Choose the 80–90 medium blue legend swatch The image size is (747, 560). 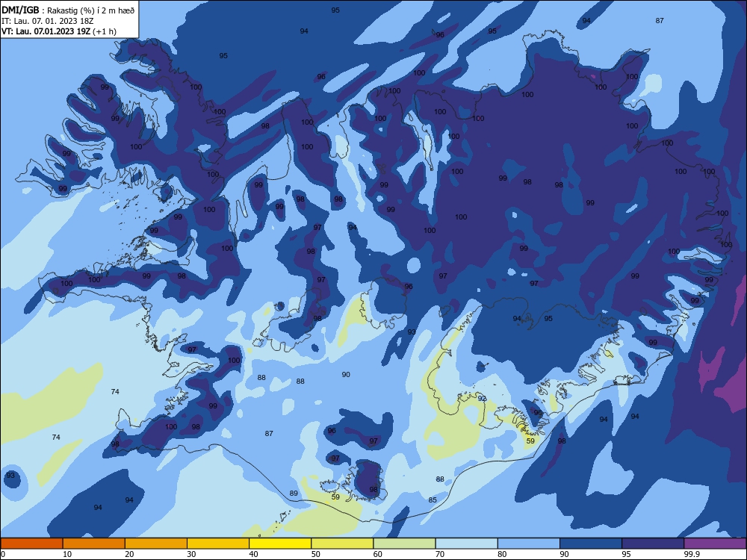[x=529, y=544]
